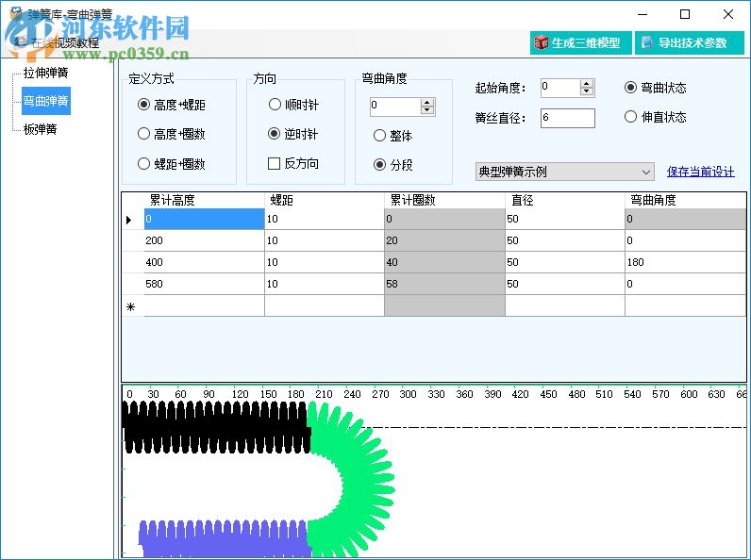Click 弯曲角度 cell with value 180
The height and width of the screenshot is (560, 751).
point(685,262)
